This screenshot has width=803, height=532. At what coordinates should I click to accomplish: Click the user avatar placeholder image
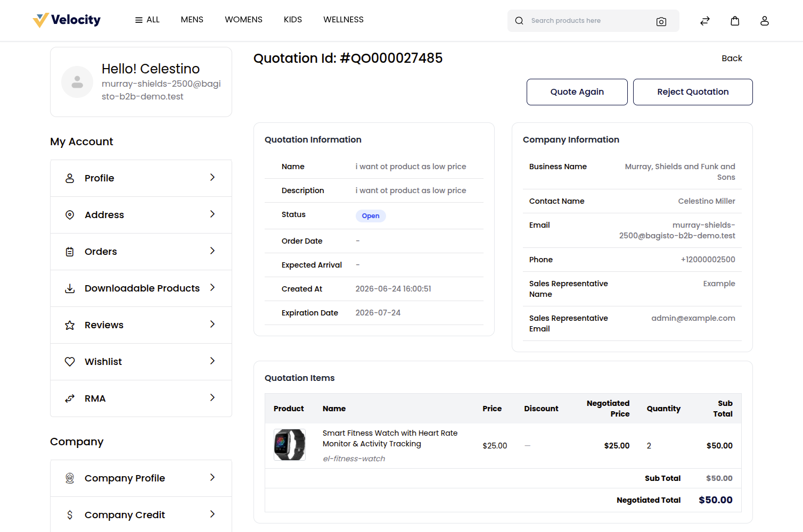point(77,82)
